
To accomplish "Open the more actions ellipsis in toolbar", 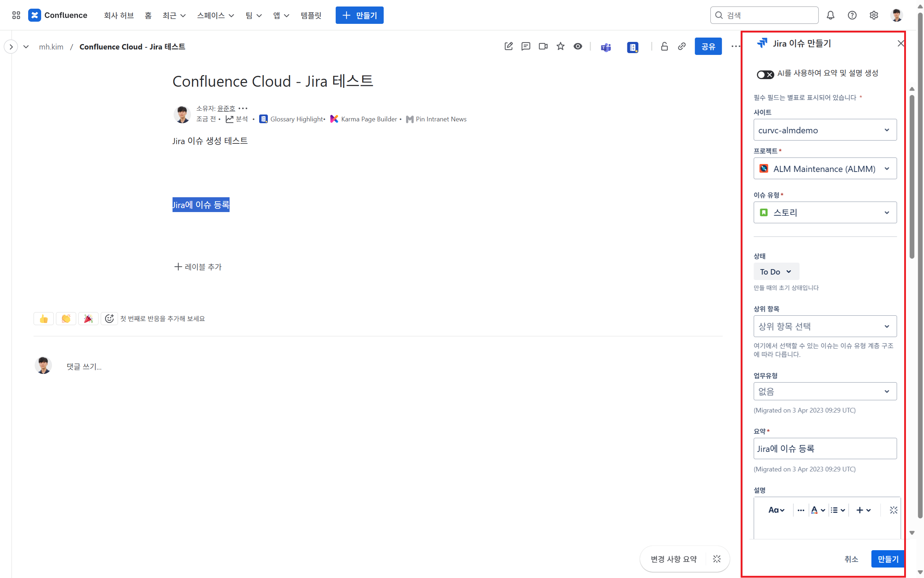I will (x=735, y=46).
